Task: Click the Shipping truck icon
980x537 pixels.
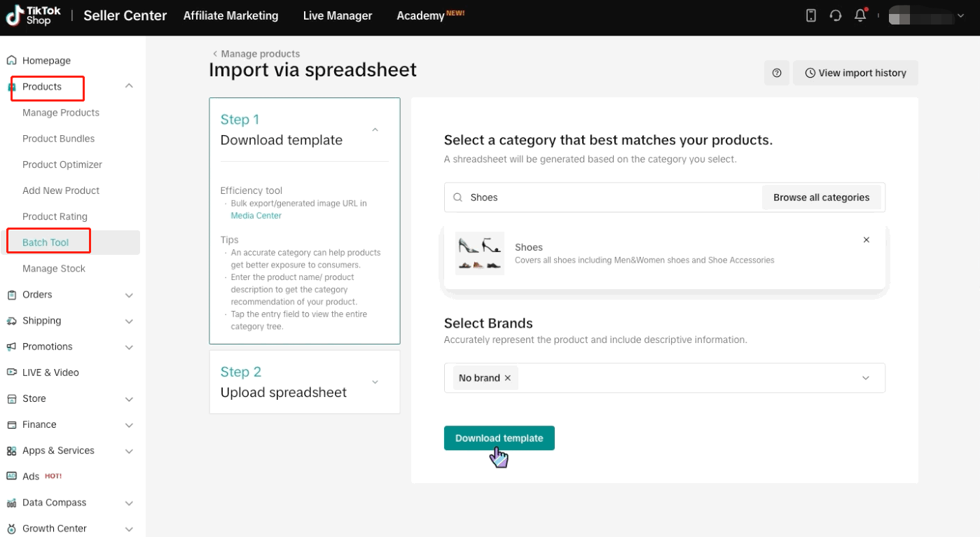Action: point(12,321)
